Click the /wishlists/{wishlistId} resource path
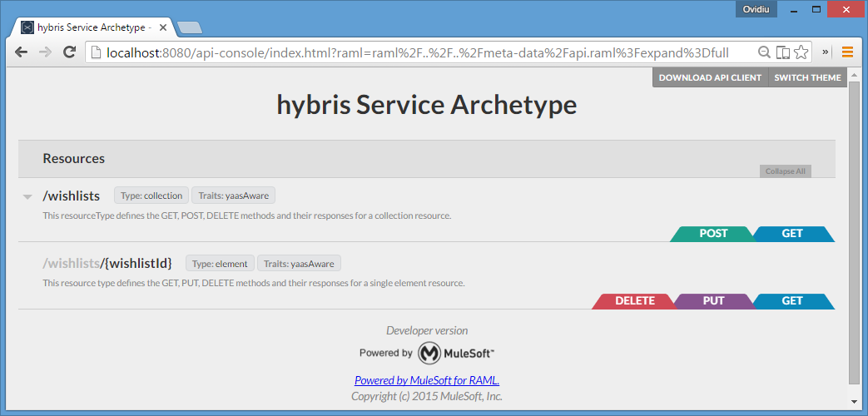868x416 pixels. click(x=107, y=263)
